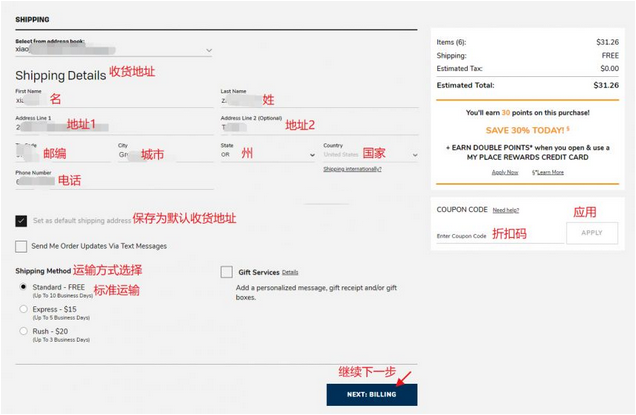Click the Apply coupon button
Image resolution: width=636 pixels, height=415 pixels.
click(592, 233)
